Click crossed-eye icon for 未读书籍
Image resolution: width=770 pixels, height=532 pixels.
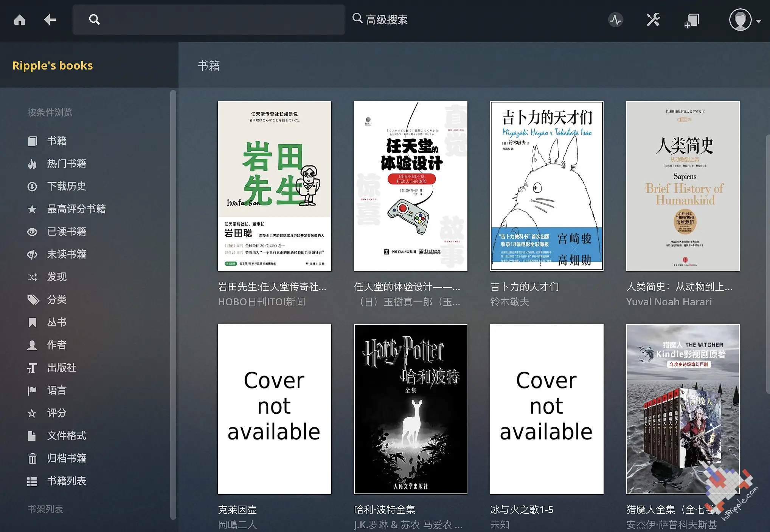(x=33, y=254)
